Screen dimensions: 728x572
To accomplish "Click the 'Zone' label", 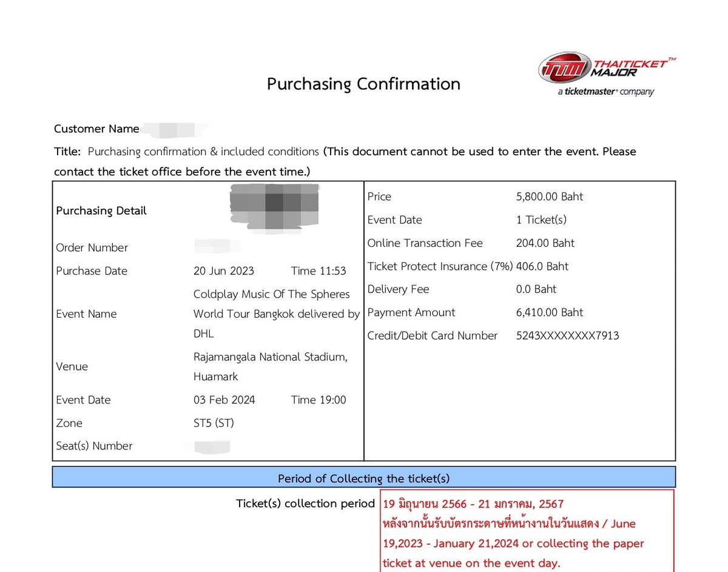I will click(69, 423).
